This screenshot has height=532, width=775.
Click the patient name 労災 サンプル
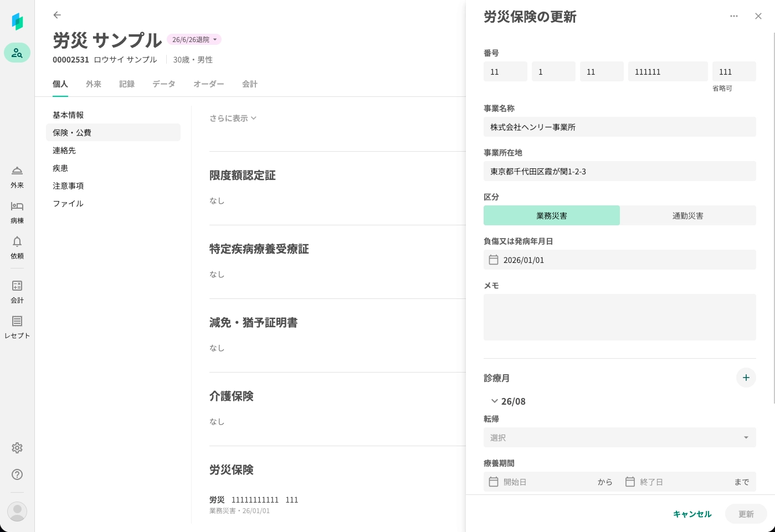pyautogui.click(x=107, y=40)
